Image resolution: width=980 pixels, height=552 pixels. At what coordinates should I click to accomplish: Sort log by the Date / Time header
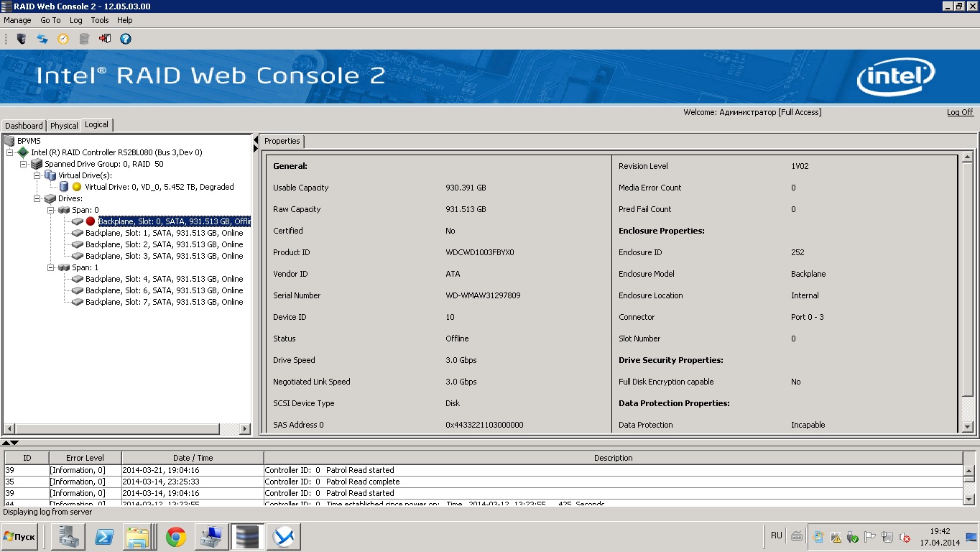193,458
